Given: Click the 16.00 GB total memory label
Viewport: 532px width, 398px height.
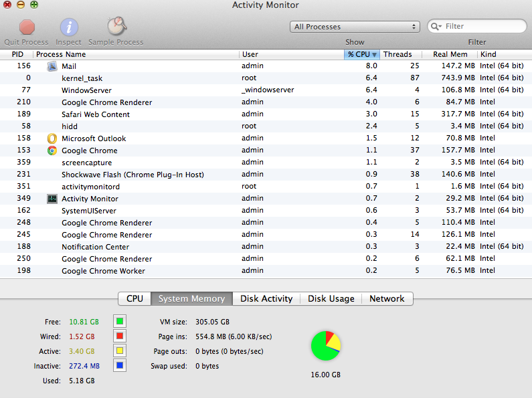Looking at the screenshot, I should (326, 375).
